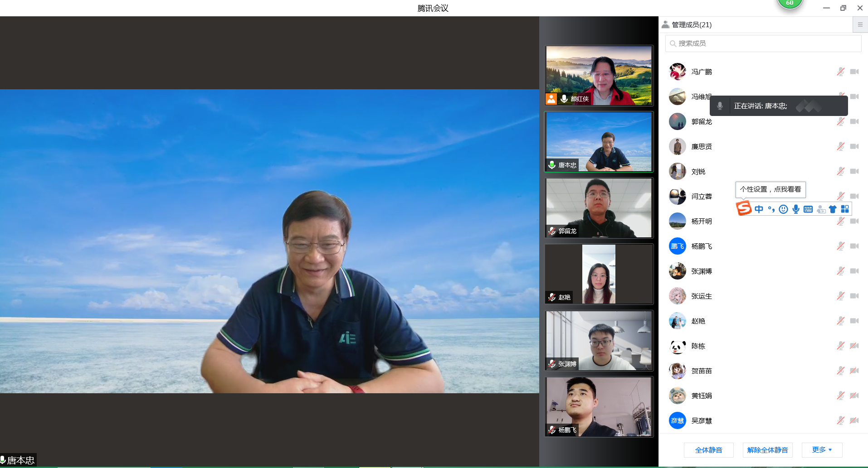Select 颜红侠's video thumbnail
Image resolution: width=868 pixels, height=468 pixels.
coord(599,75)
